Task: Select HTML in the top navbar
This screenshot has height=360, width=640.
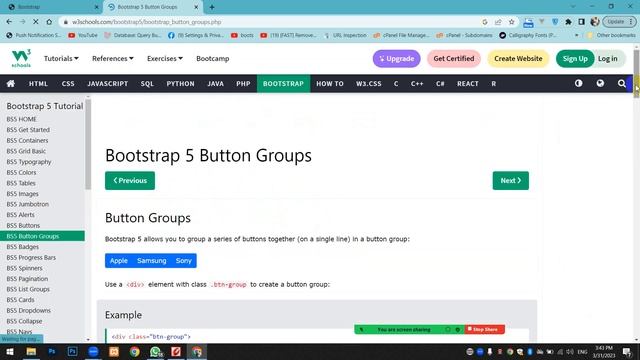Action: [38, 84]
